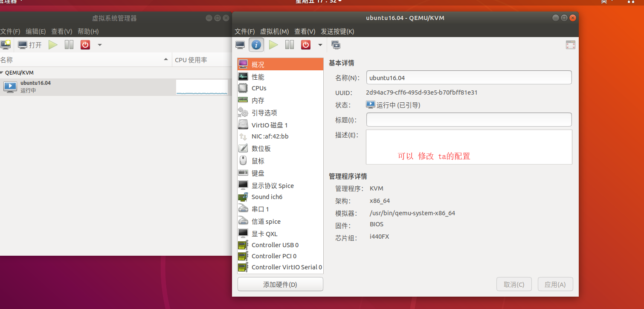
Task: Apply changes with 应用 button
Action: [x=555, y=284]
